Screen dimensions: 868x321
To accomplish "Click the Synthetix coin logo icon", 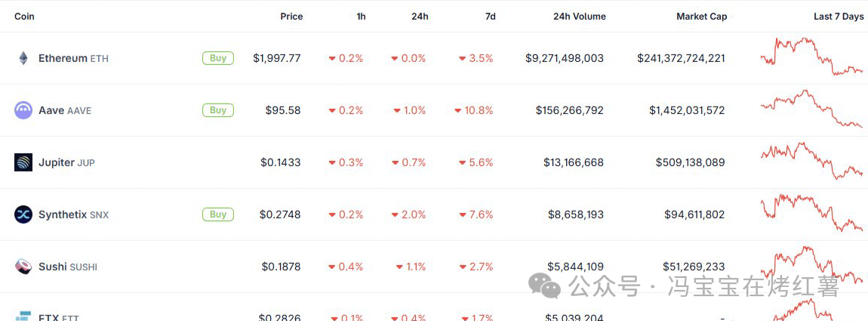I will point(23,215).
